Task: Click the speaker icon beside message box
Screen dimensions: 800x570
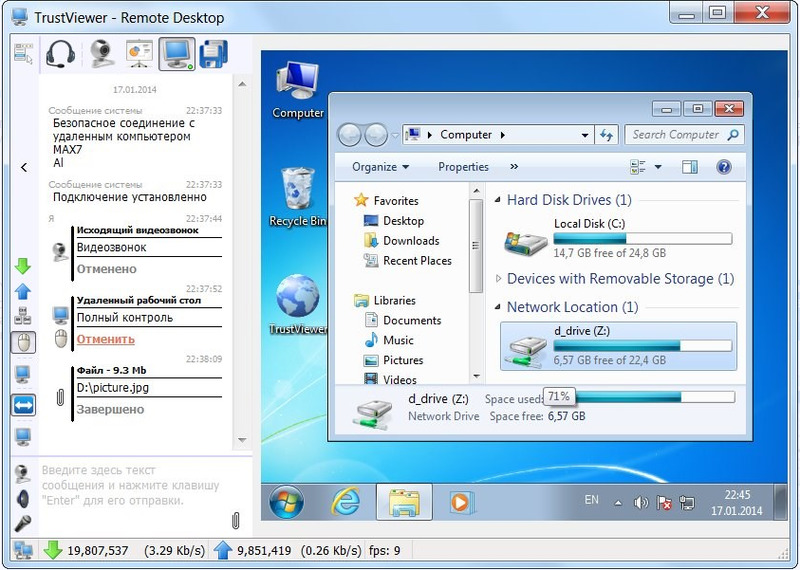Action: 23,499
